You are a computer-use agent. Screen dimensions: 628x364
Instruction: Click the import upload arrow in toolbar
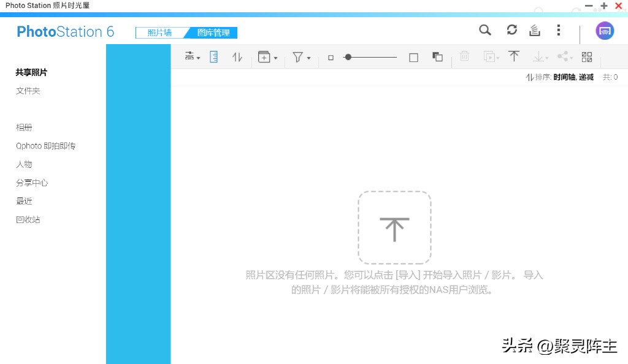[514, 56]
